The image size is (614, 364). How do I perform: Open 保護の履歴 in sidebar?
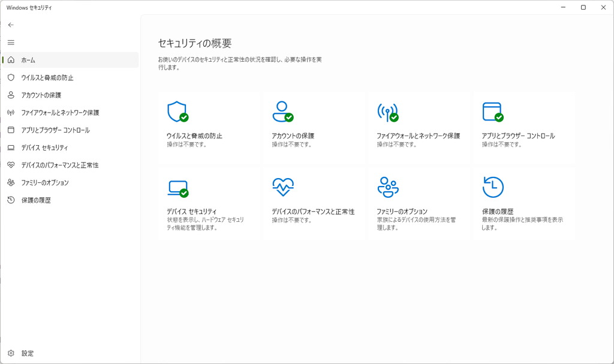point(71,200)
